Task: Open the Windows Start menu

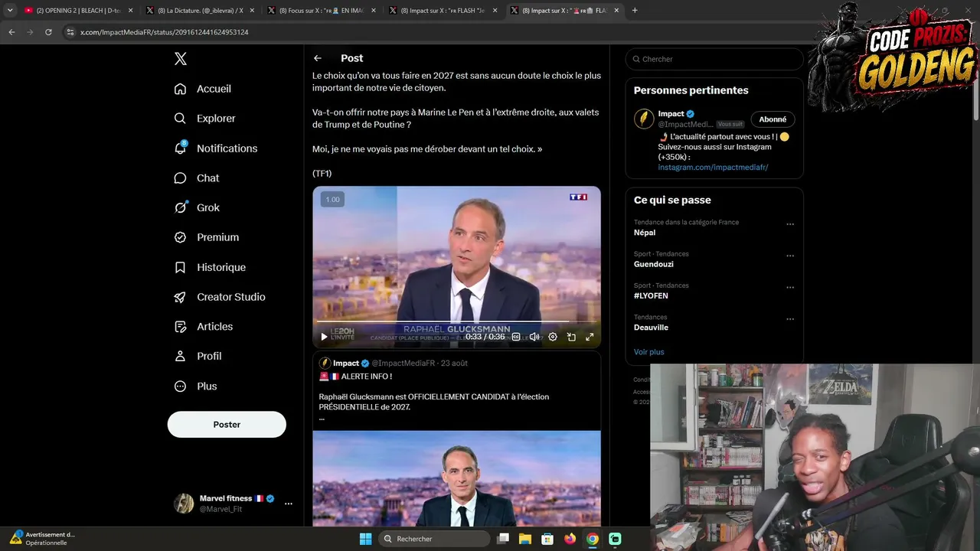Action: point(365,539)
